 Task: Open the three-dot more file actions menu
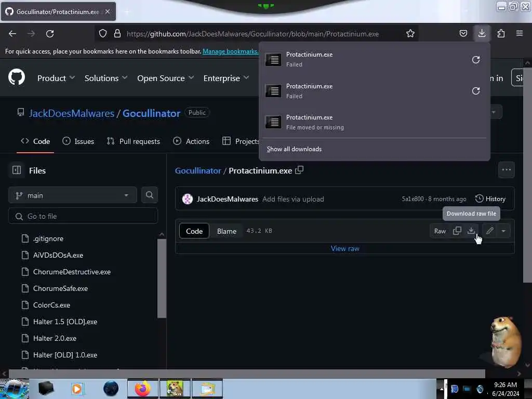pyautogui.click(x=506, y=170)
